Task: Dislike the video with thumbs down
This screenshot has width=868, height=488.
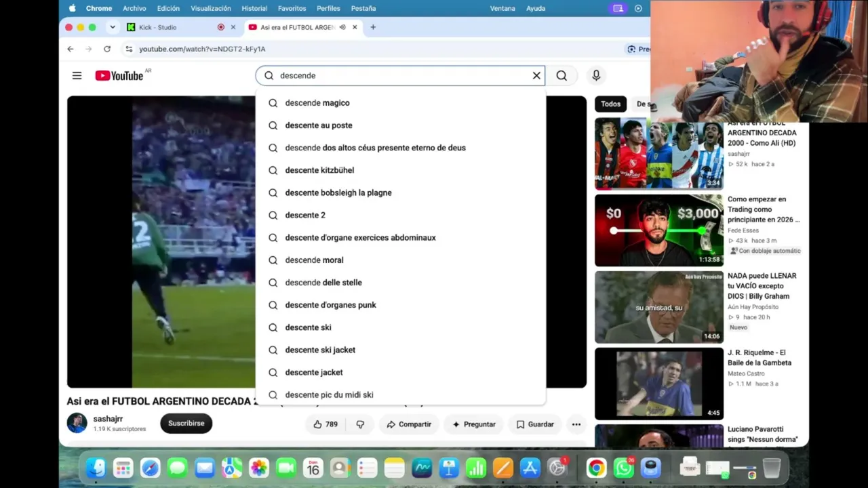Action: point(360,424)
